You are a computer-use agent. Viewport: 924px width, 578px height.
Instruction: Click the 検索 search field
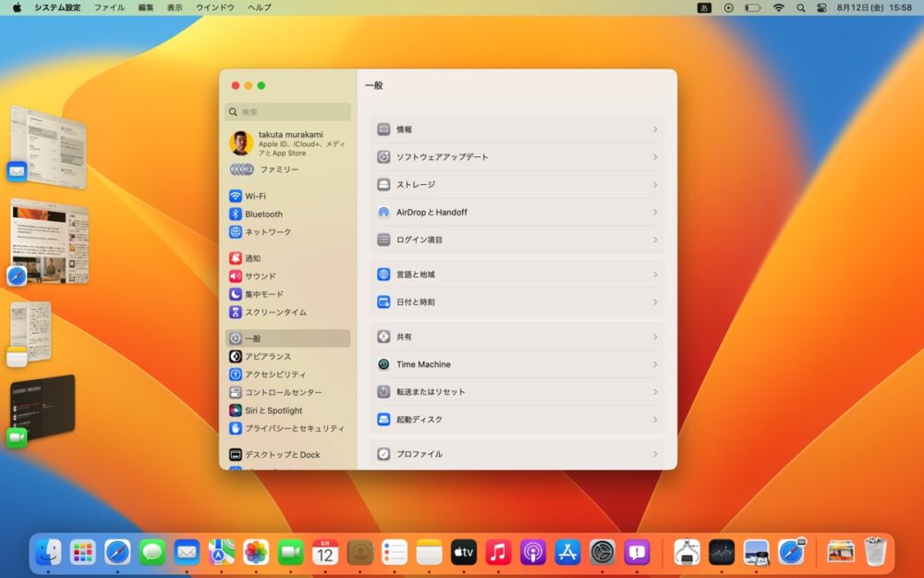click(288, 112)
